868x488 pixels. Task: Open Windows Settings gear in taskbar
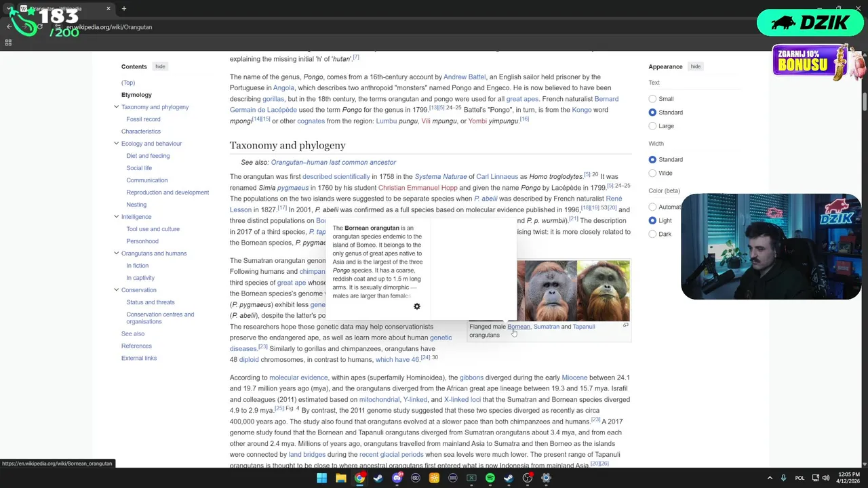546,478
